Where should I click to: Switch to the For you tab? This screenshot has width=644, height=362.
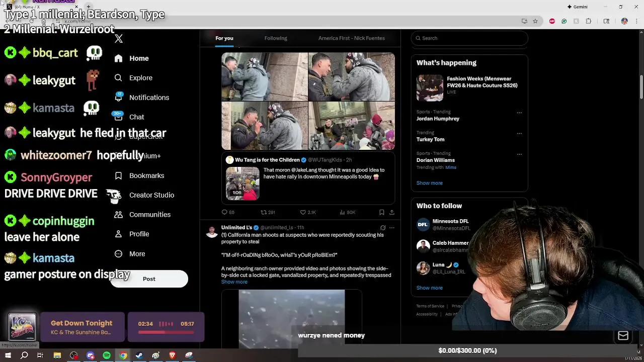coord(224,38)
